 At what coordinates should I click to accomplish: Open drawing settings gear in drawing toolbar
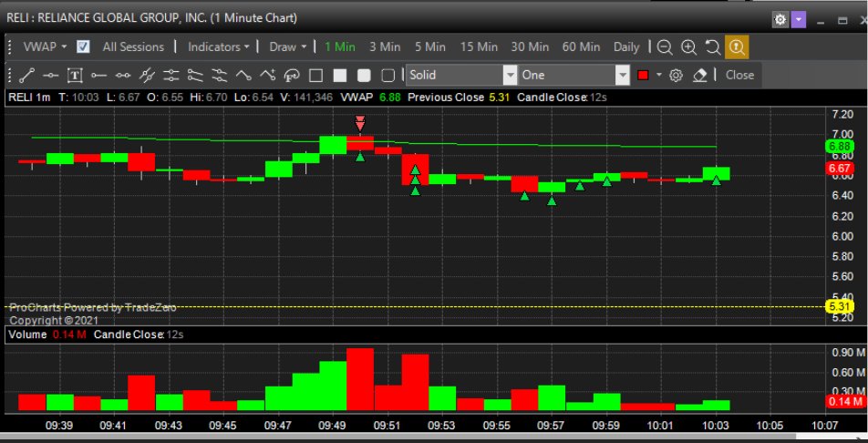click(676, 76)
